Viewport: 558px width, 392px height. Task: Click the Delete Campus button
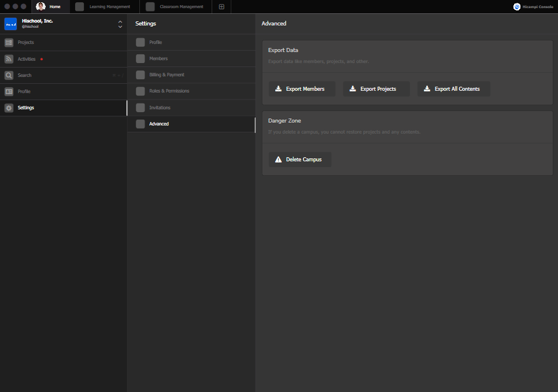coord(300,160)
